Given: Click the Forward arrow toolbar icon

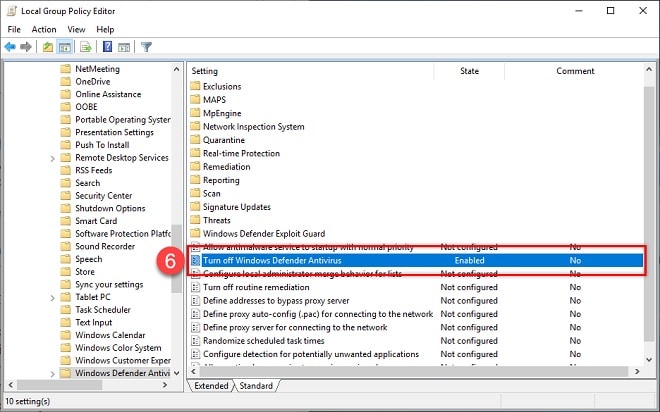Looking at the screenshot, I should [x=26, y=47].
